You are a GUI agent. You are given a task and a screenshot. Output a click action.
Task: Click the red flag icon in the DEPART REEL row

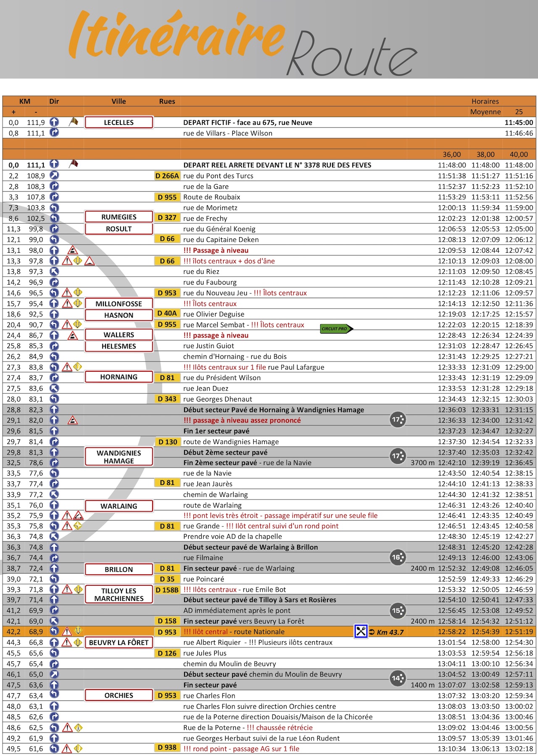[x=74, y=164]
